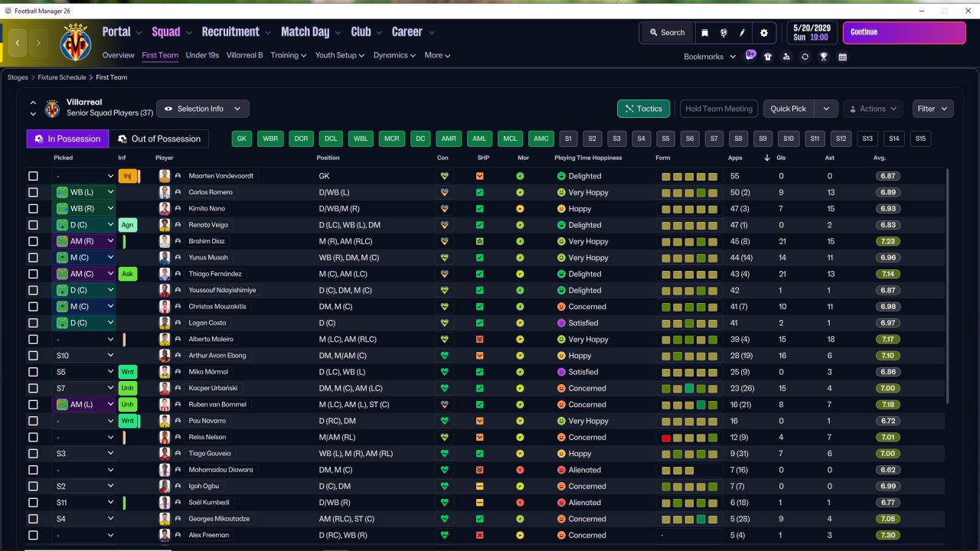980x551 pixels.
Task: Click the trophy competitions icon
Action: (824, 57)
